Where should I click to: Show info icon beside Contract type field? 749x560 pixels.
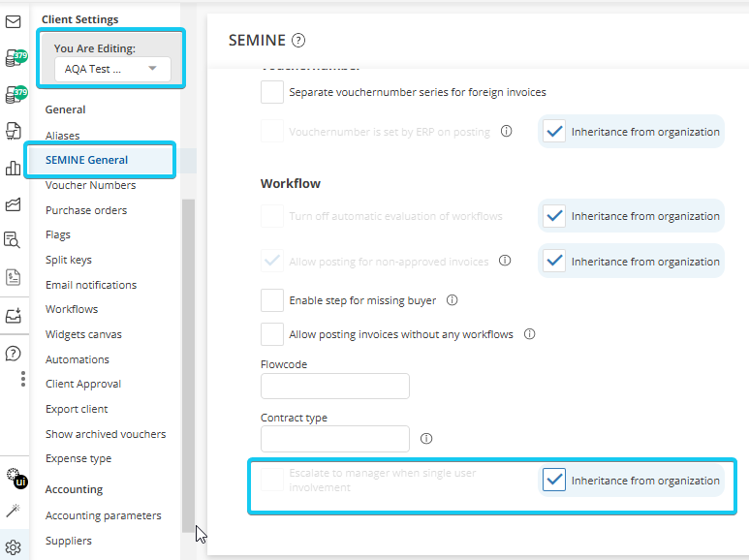tap(426, 439)
